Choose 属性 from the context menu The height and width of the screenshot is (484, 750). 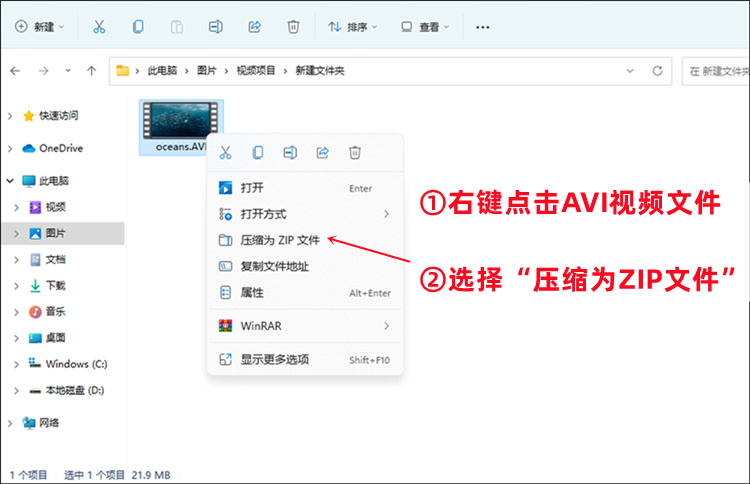point(252,293)
